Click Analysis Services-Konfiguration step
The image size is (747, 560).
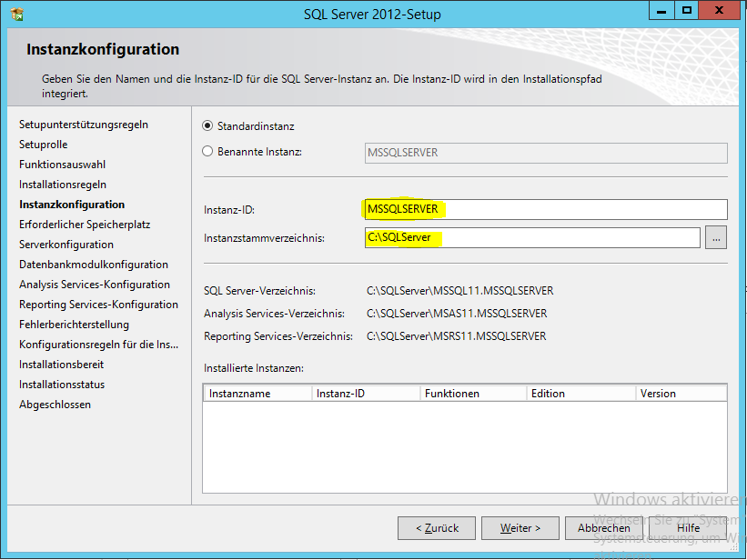(x=95, y=285)
